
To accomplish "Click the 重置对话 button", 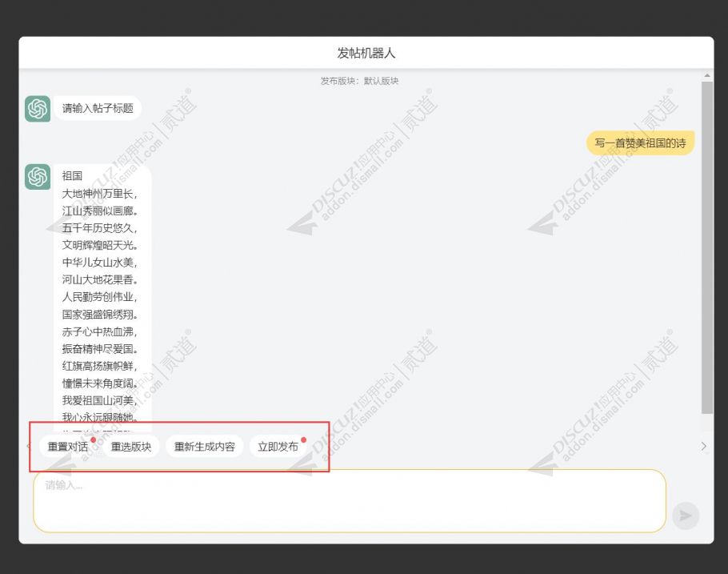I will (x=68, y=447).
